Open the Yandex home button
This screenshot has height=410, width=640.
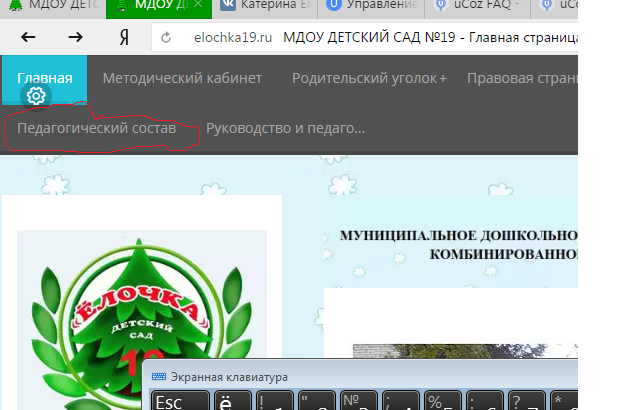click(x=124, y=38)
